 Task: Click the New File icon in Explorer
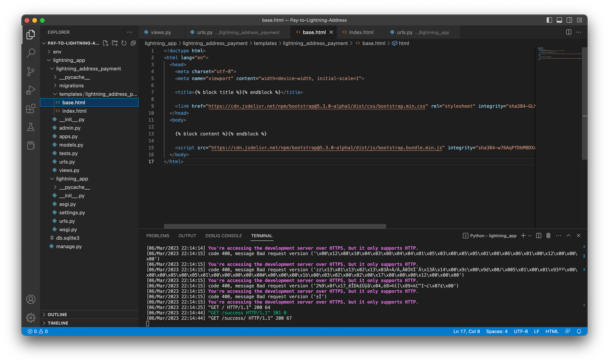pyautogui.click(x=106, y=43)
